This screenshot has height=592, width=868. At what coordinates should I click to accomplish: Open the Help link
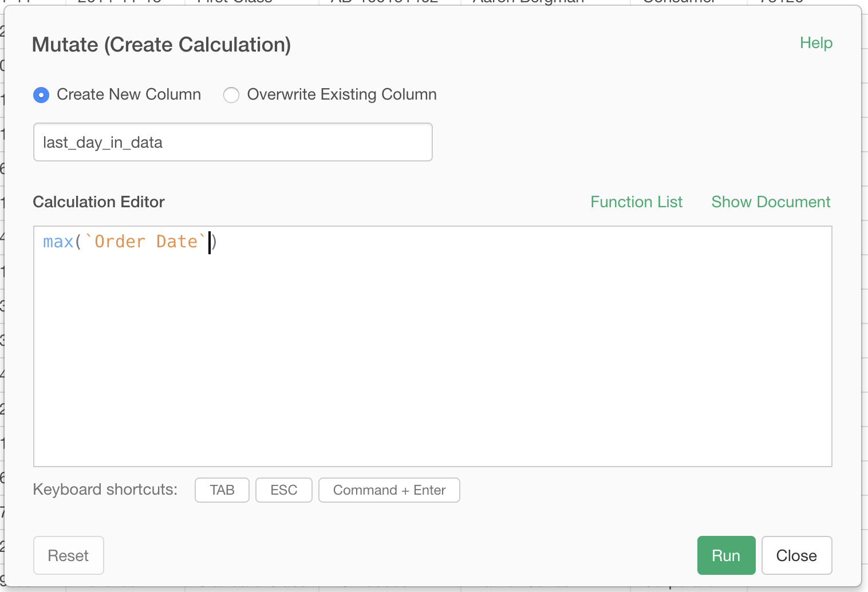coord(816,43)
